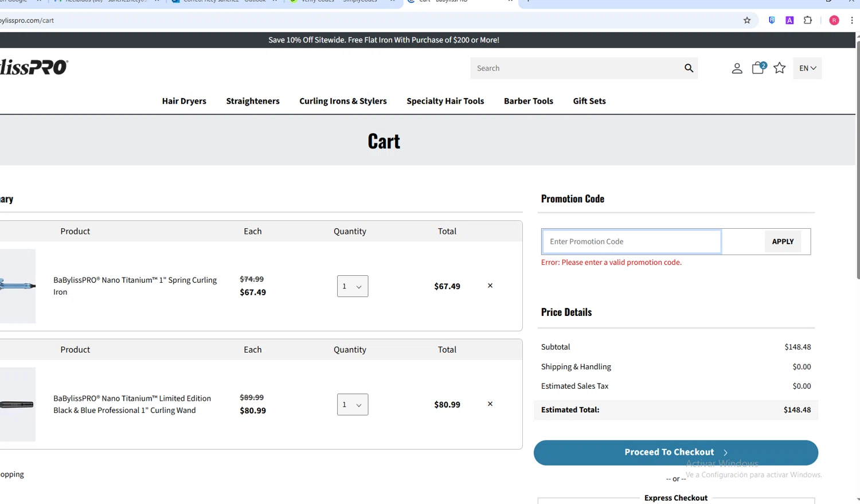
Task: Remove the Spring Curling Iron from cart
Action: [x=490, y=286]
